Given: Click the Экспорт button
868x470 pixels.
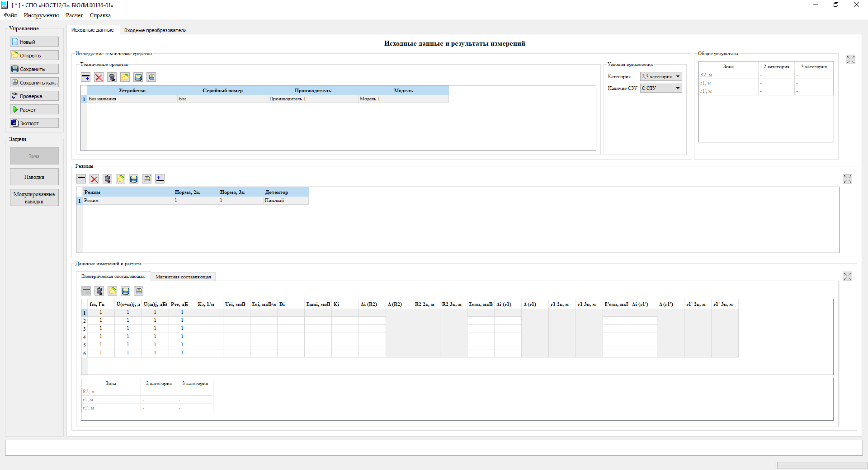Looking at the screenshot, I should click(34, 123).
